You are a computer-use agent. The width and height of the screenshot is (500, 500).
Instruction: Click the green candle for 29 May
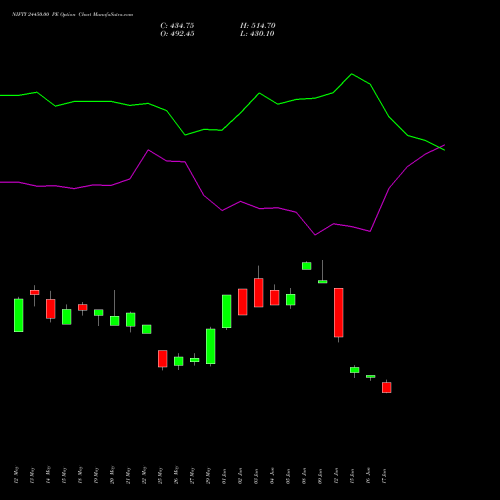[211, 346]
